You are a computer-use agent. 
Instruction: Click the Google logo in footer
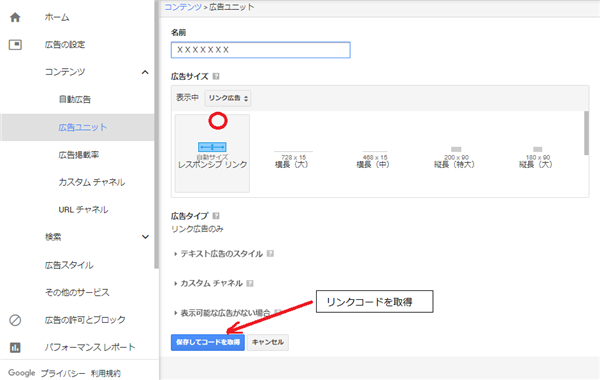(22, 373)
